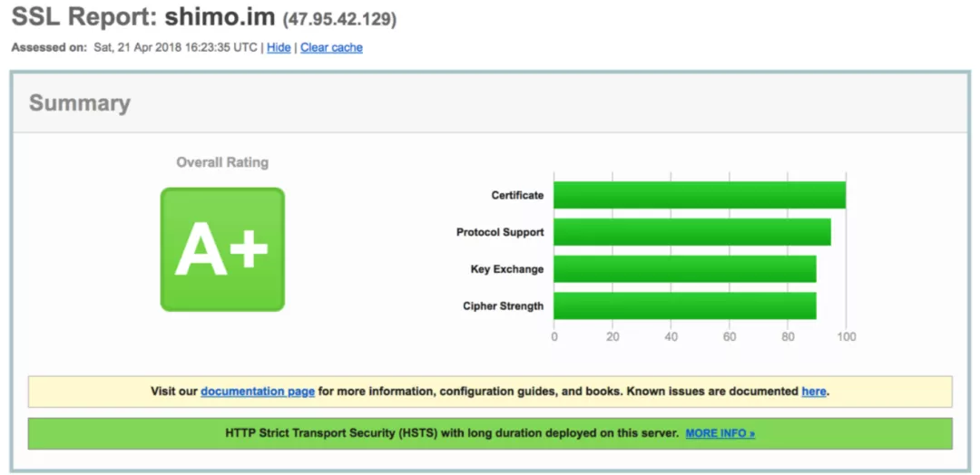The image size is (980, 475).
Task: Click the Cipher Strength score bar
Action: (685, 305)
